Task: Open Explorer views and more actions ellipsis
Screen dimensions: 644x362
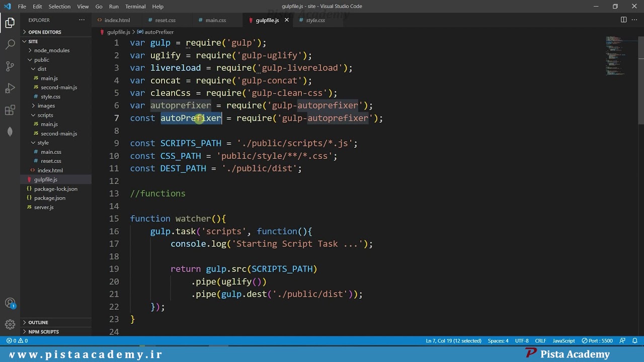Action: coord(82,20)
